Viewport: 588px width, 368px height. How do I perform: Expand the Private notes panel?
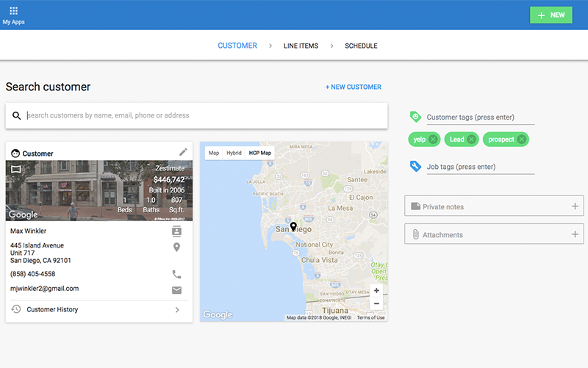(494, 206)
